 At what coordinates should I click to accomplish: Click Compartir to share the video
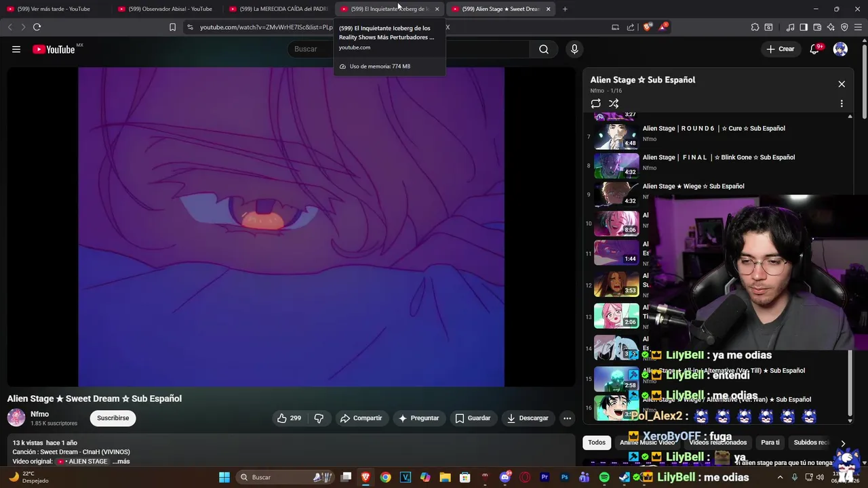point(361,418)
